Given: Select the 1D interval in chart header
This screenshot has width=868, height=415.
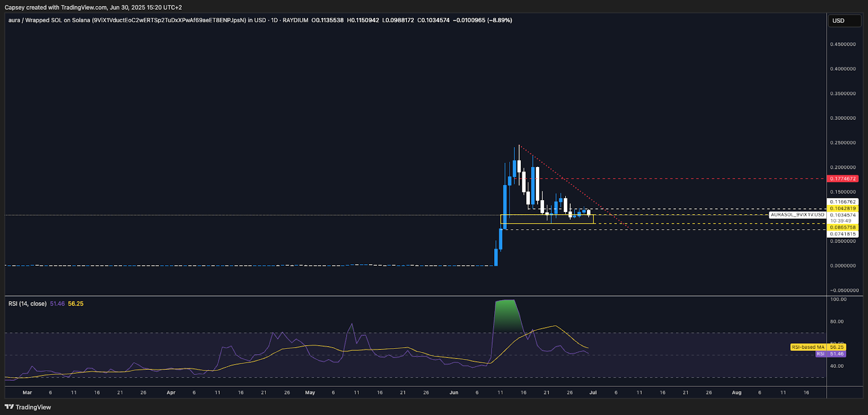Looking at the screenshot, I should [x=275, y=21].
